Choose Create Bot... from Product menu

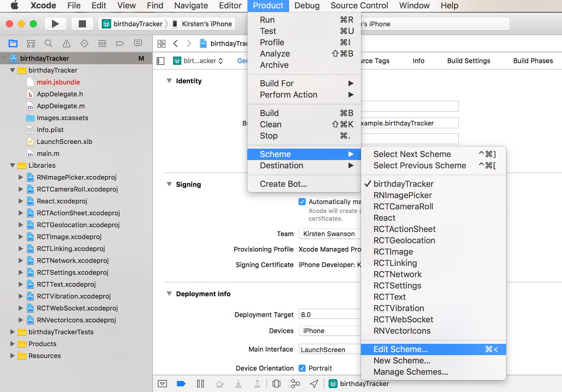pos(304,184)
